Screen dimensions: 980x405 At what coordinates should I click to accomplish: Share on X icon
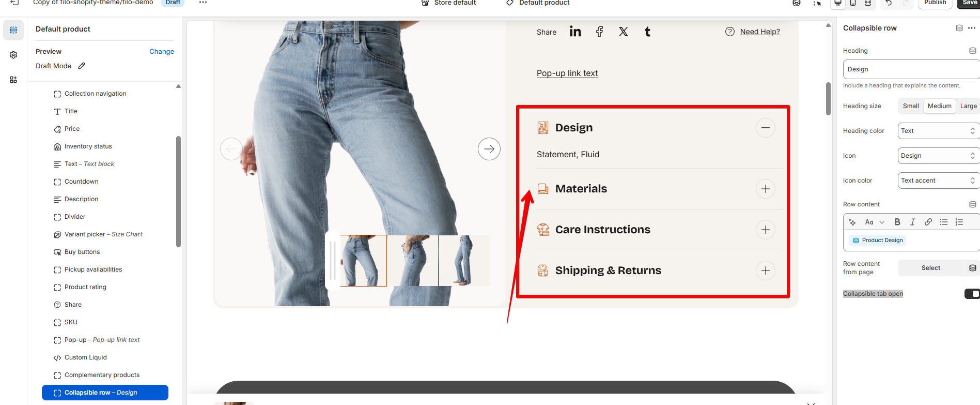point(624,32)
